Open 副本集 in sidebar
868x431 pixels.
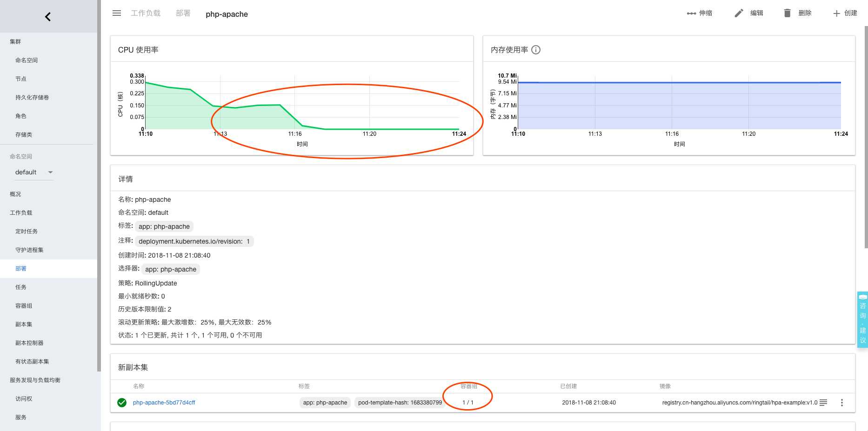(24, 325)
